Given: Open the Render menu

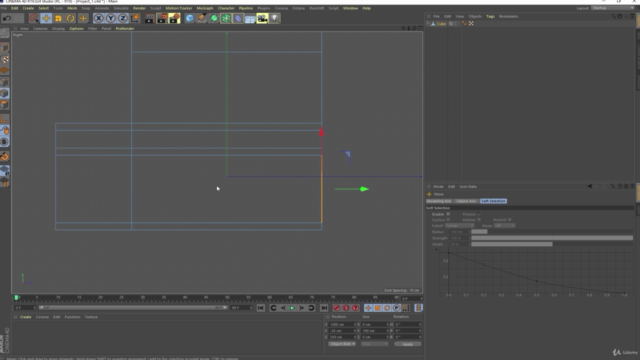Looking at the screenshot, I should tap(139, 8).
